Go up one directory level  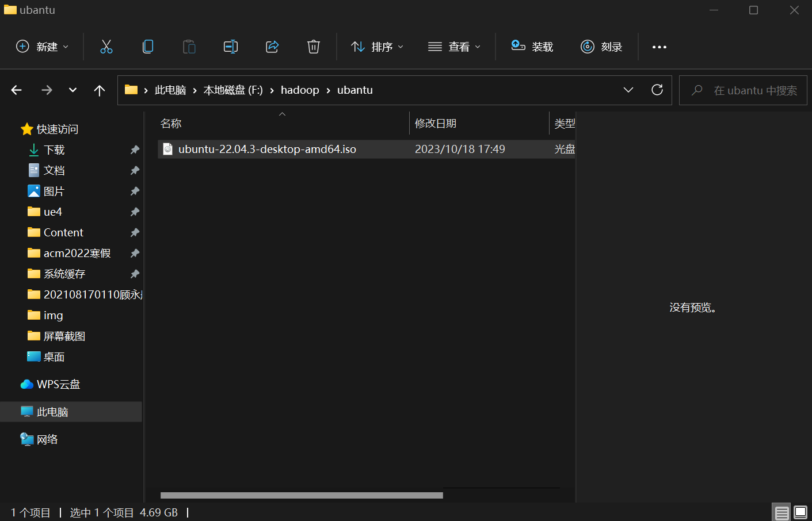tap(100, 90)
